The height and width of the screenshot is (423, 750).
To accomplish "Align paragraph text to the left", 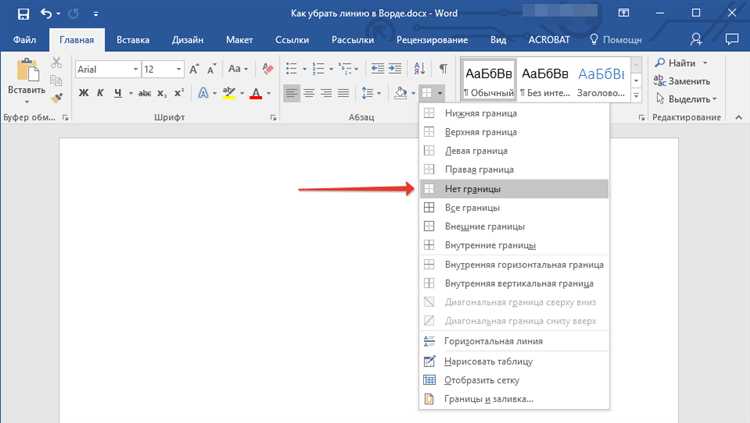I will point(292,93).
